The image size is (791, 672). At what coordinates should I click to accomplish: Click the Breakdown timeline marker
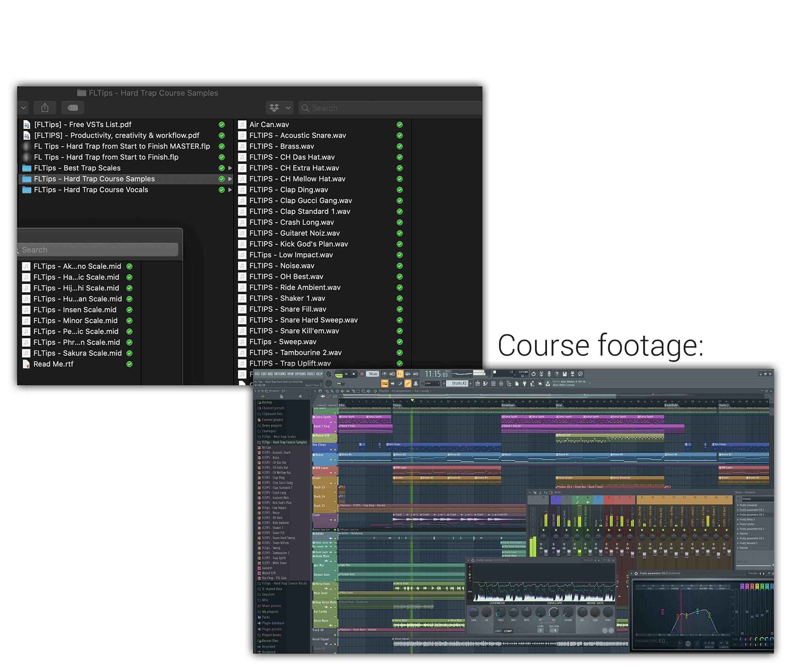tap(508, 405)
